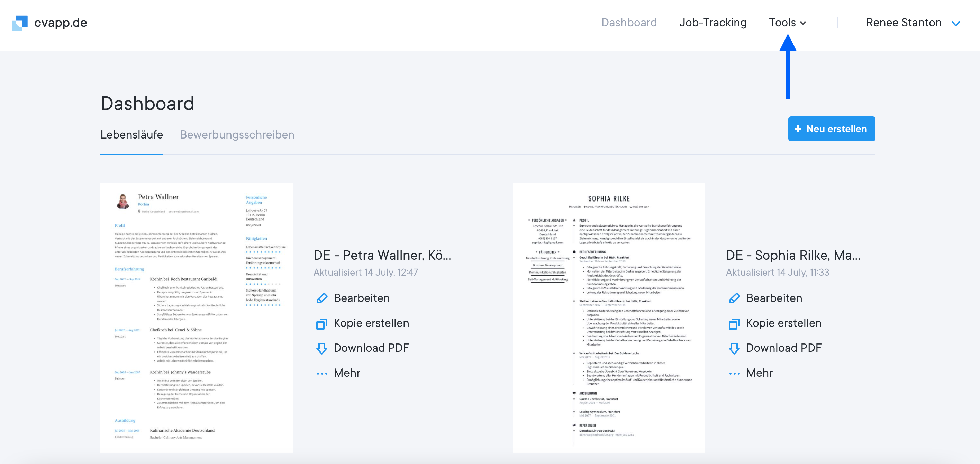The image size is (980, 464).
Task: Open the Job-Tracking menu item
Action: [x=713, y=23]
